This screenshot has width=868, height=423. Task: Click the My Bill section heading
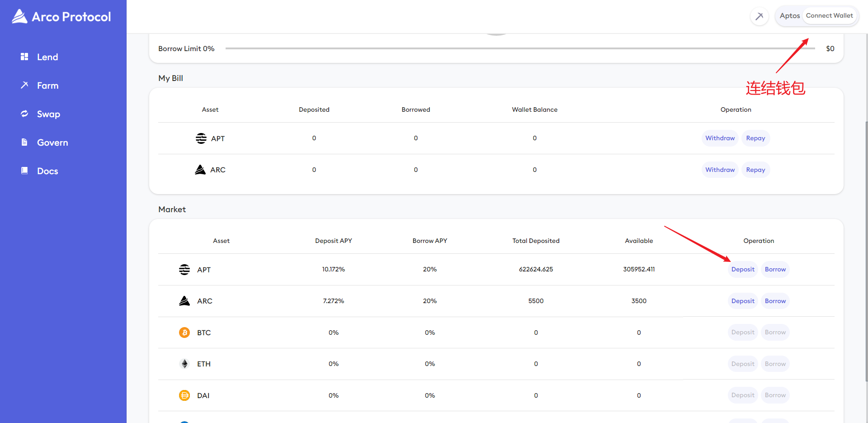(170, 78)
